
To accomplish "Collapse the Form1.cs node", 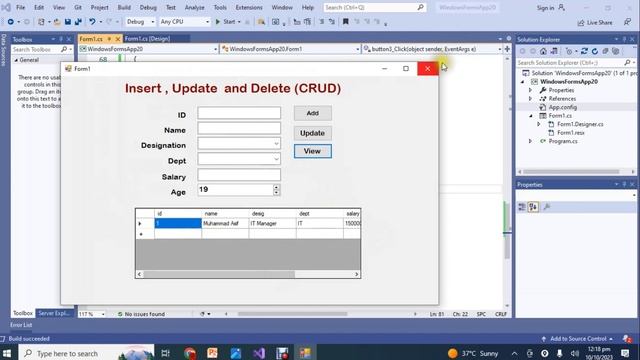I will [x=531, y=116].
